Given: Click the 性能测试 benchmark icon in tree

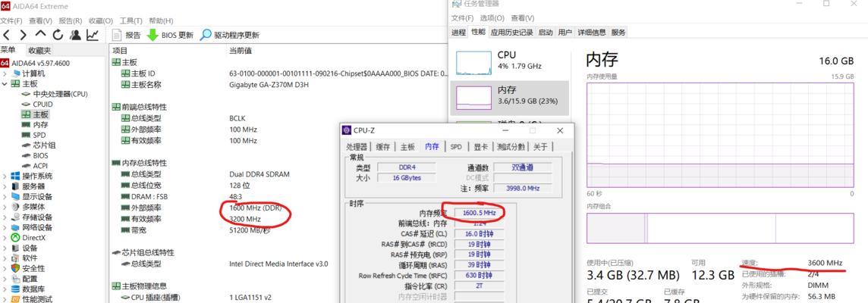Looking at the screenshot, I should pos(15,299).
